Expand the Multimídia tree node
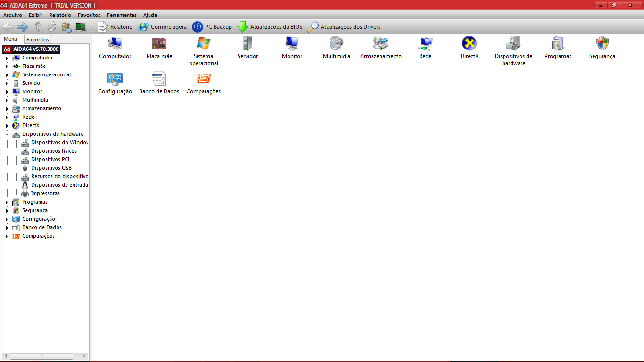 [x=7, y=100]
